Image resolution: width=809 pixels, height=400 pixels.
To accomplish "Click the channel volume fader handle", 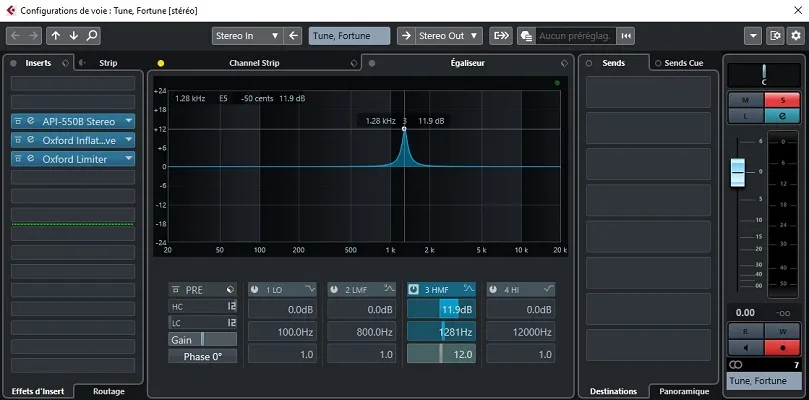I will [x=738, y=172].
